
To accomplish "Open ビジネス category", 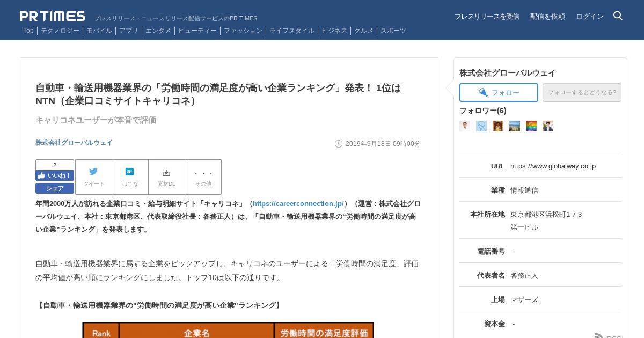I will [334, 31].
